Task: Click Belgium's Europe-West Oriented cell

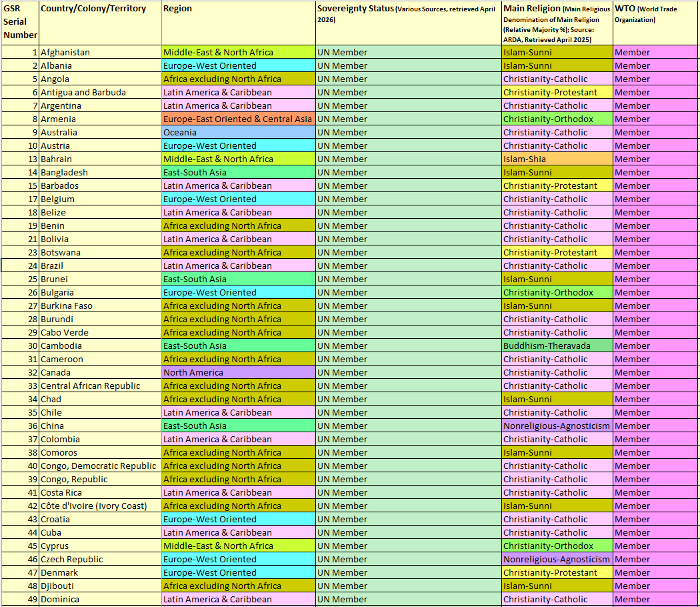Action: click(x=239, y=199)
